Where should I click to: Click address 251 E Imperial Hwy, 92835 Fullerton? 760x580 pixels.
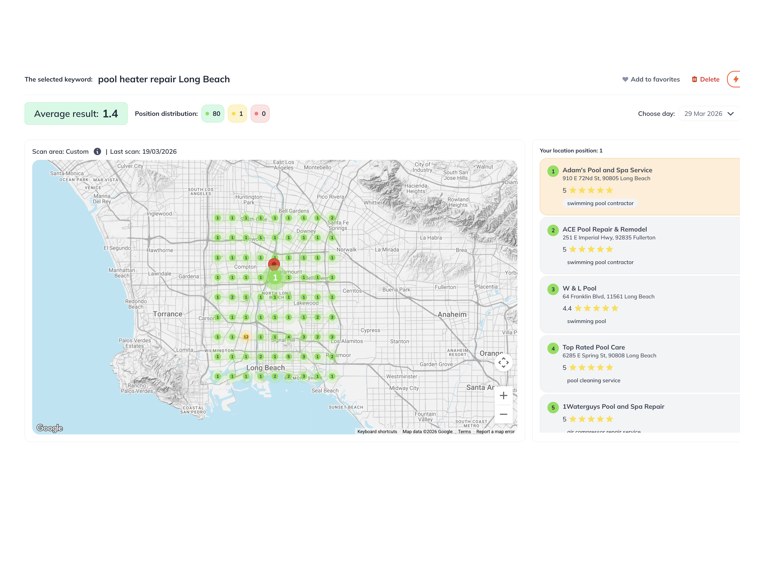point(609,237)
